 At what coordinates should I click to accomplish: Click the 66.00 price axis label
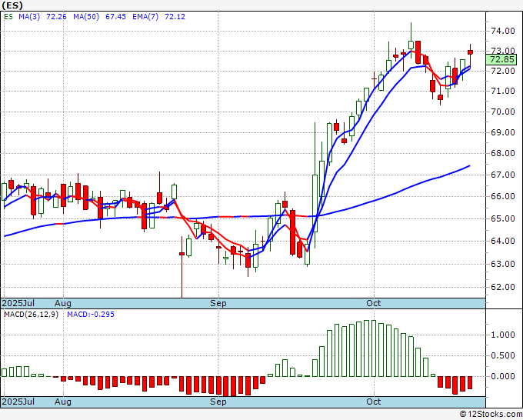click(503, 196)
